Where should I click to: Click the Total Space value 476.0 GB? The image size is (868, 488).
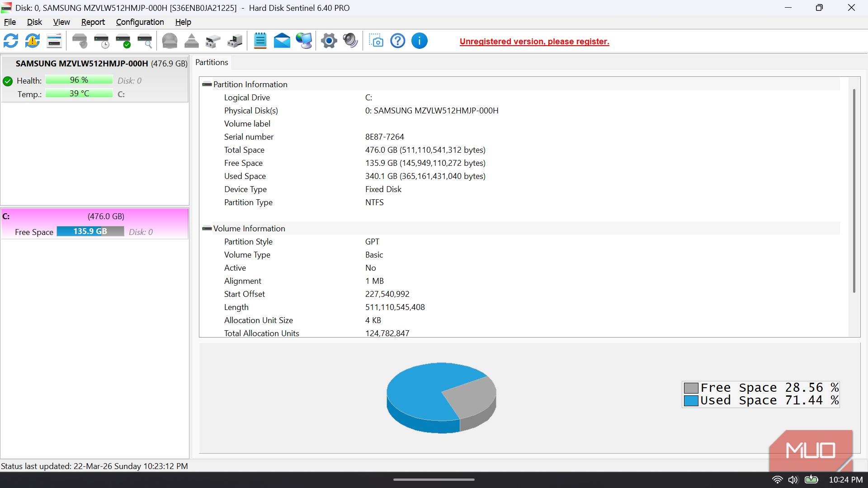coord(425,150)
